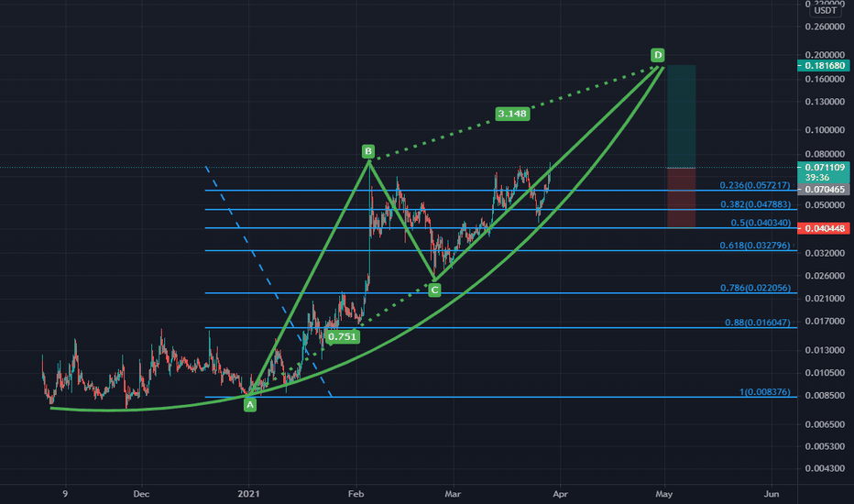
Task: Click the 0.100000 price axis label
Action: coord(825,130)
